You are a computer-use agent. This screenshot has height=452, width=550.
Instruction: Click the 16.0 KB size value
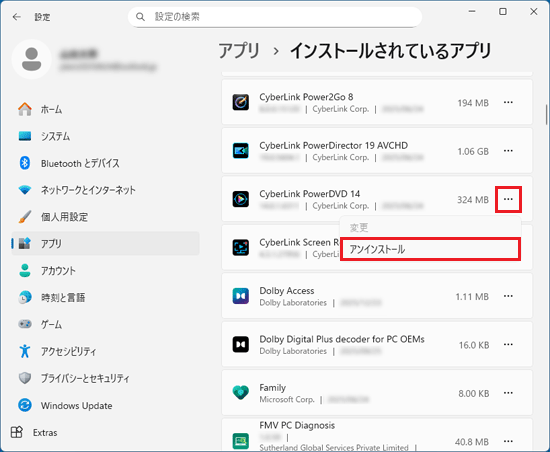click(474, 345)
